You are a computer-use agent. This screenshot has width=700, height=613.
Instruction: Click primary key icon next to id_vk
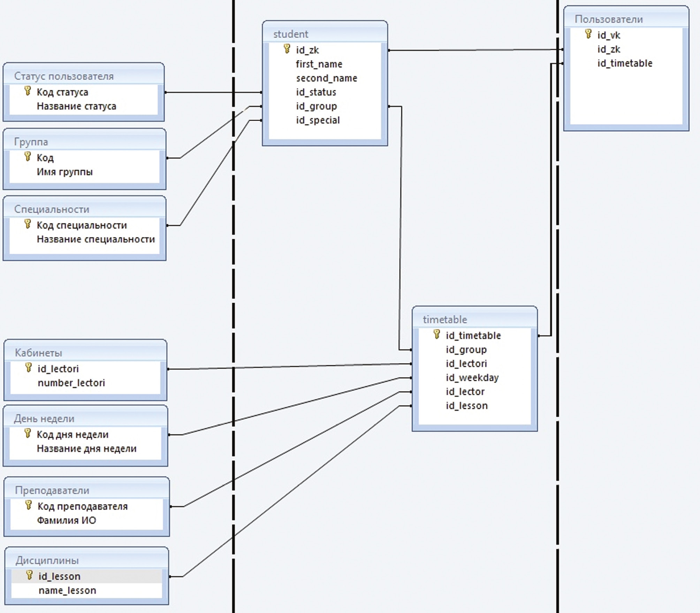pyautogui.click(x=588, y=34)
